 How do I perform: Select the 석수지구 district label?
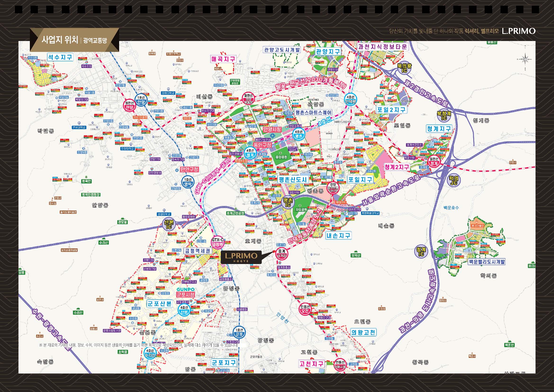(60, 57)
